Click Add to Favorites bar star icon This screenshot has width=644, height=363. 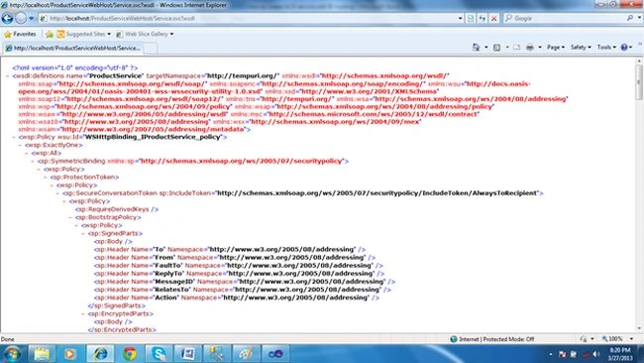50,34
